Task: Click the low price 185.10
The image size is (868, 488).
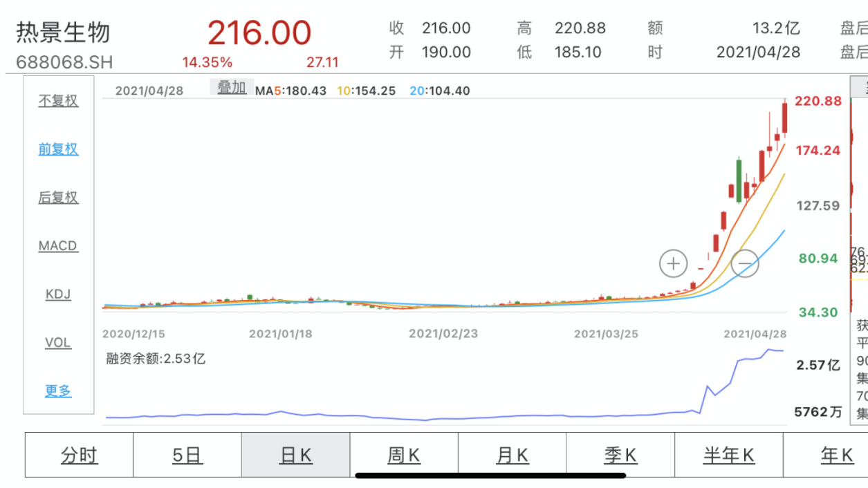Action: (x=578, y=53)
